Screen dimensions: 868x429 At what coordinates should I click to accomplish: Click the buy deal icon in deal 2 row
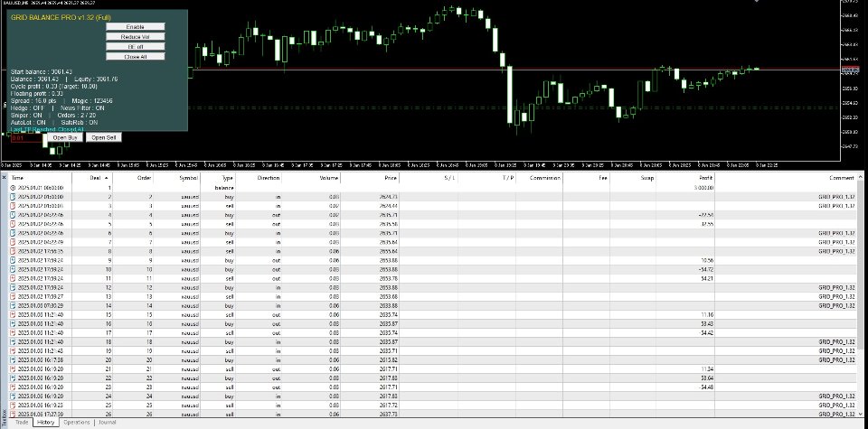point(14,197)
